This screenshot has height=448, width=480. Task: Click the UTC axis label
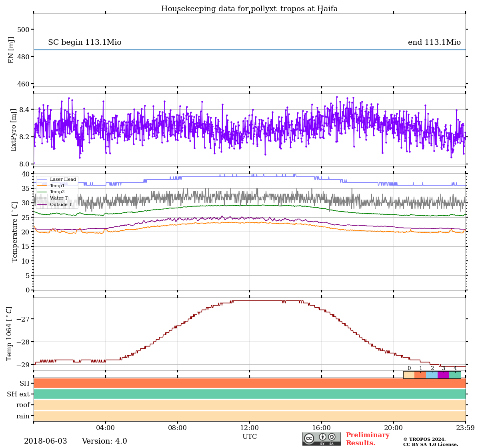(x=250, y=437)
